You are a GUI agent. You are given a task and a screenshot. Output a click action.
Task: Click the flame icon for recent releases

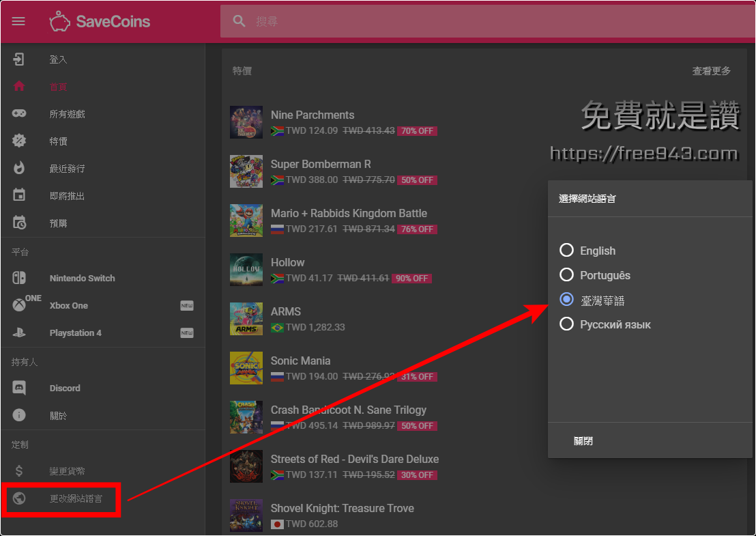tap(19, 168)
